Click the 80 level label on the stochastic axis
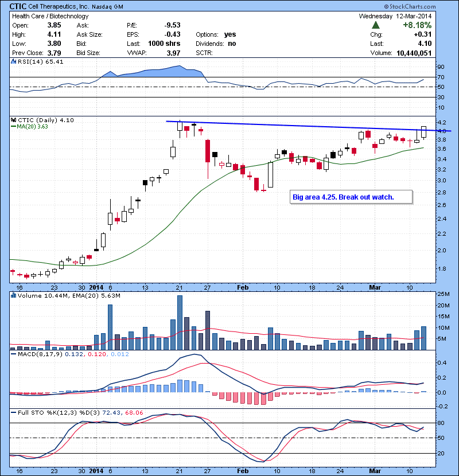This screenshot has width=459, height=476. pos(441,423)
